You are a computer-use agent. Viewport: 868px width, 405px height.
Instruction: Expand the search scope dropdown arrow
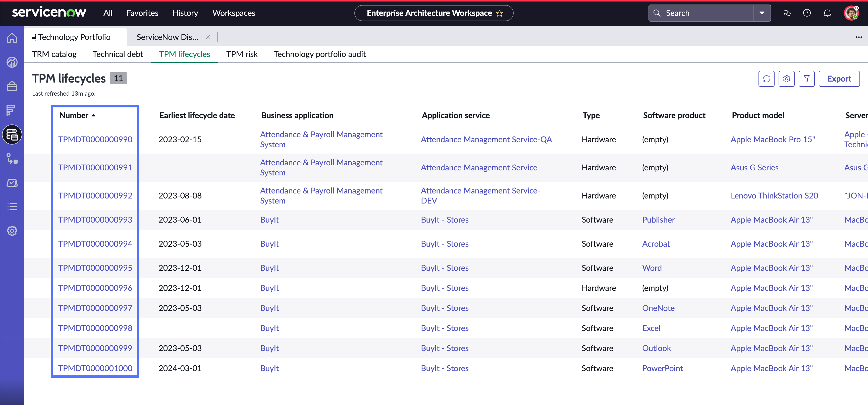(x=762, y=13)
